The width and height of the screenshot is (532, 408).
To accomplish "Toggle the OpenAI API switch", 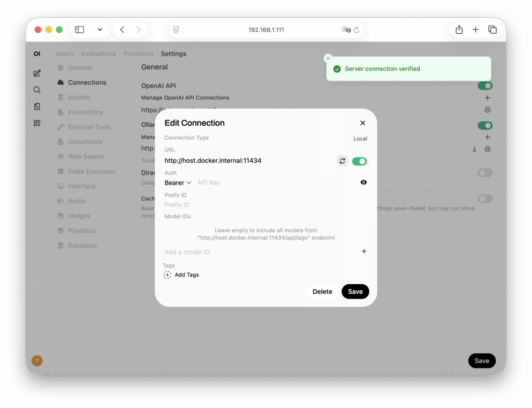I will pyautogui.click(x=485, y=86).
